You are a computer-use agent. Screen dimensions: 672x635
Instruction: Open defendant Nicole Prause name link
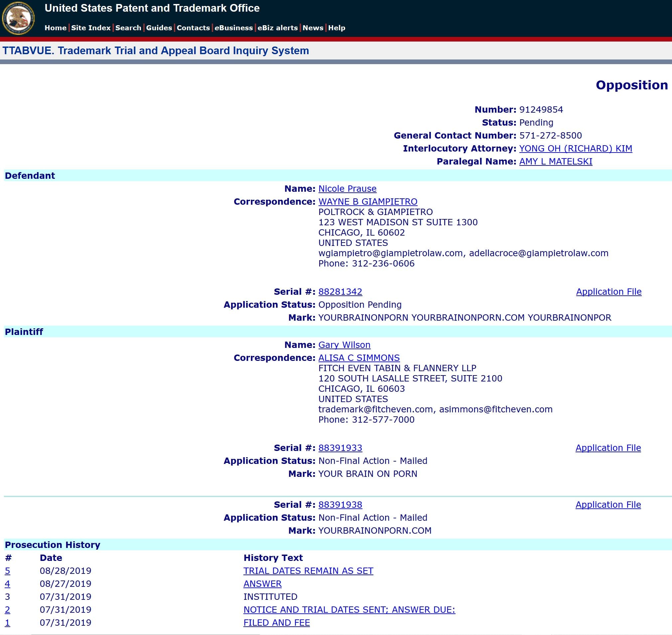(347, 188)
